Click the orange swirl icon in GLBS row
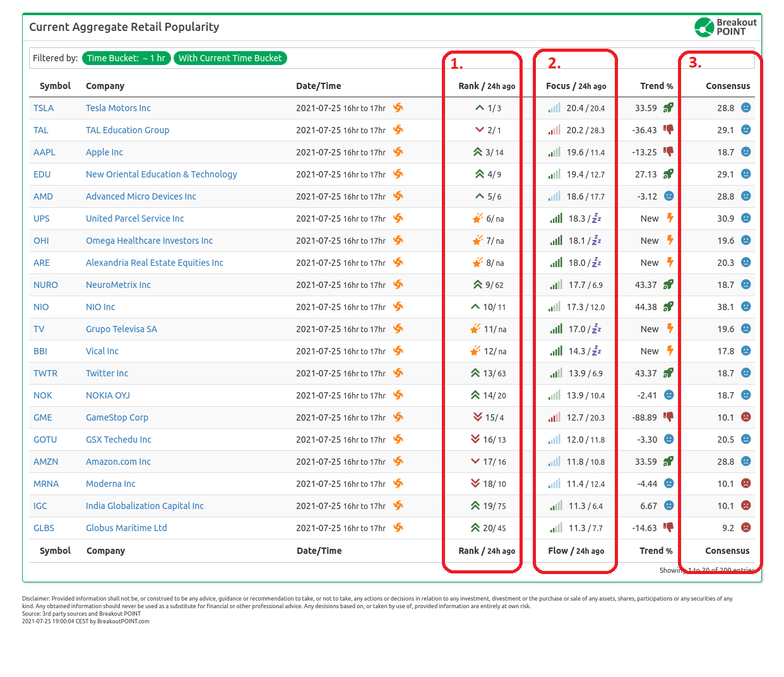Viewport: 784px width, 677px height. pyautogui.click(x=398, y=527)
